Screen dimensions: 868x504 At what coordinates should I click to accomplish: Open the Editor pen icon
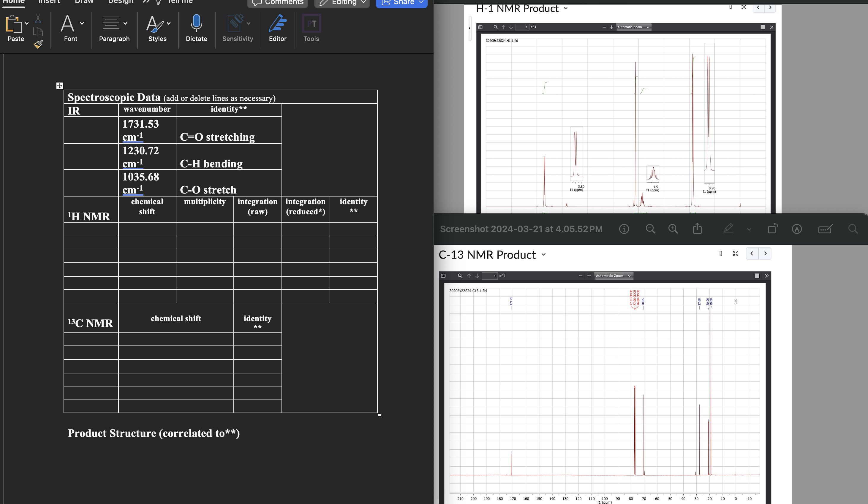coord(278,23)
